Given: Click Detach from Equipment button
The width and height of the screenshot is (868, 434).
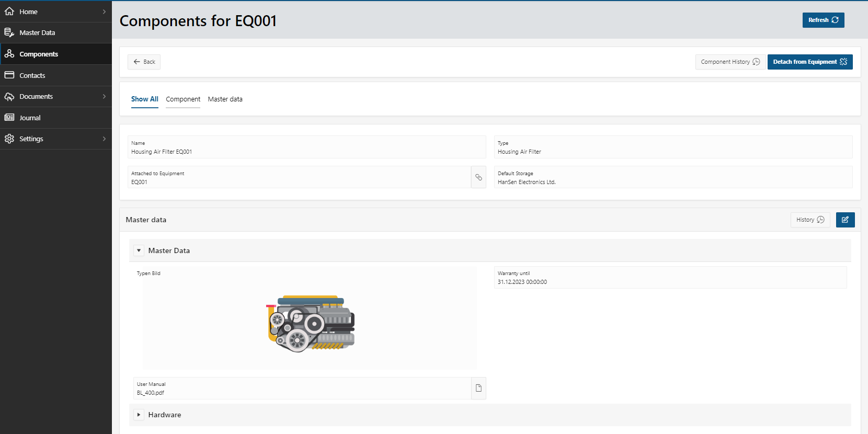Looking at the screenshot, I should [x=809, y=62].
